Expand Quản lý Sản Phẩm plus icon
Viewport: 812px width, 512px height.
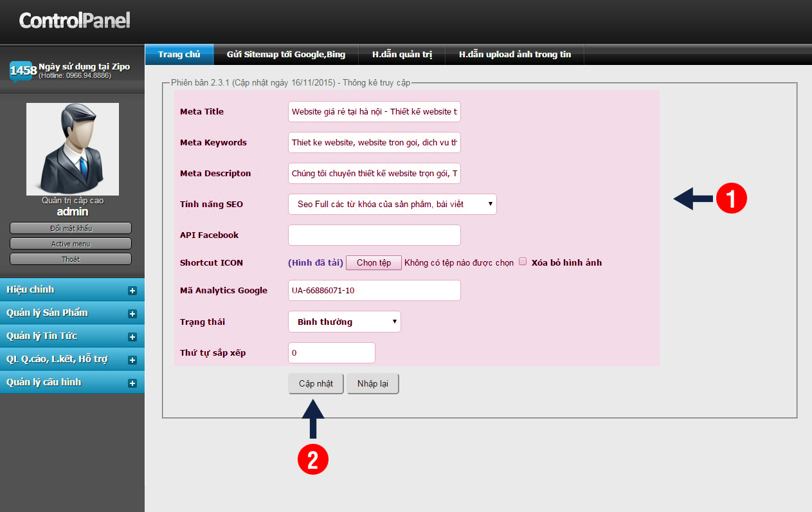(x=132, y=314)
